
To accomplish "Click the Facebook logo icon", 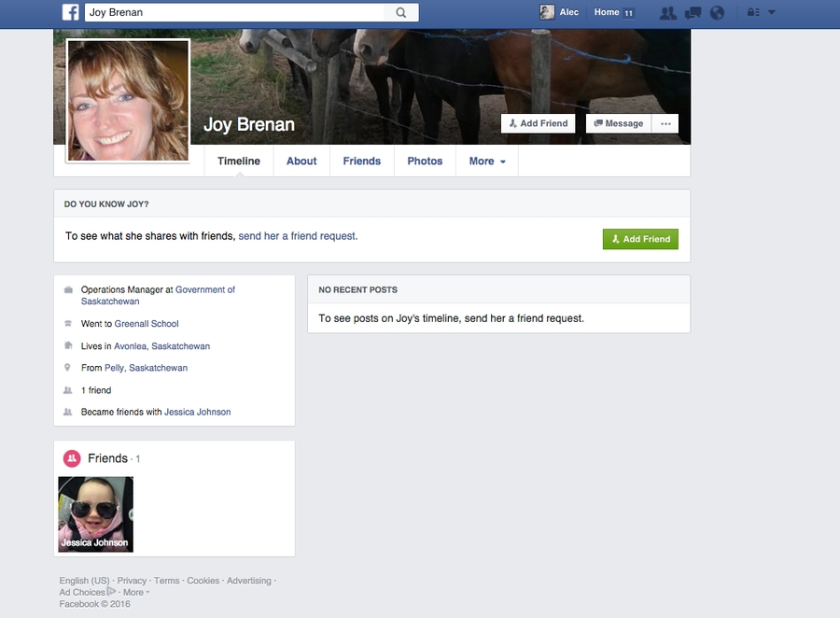I will (x=71, y=12).
